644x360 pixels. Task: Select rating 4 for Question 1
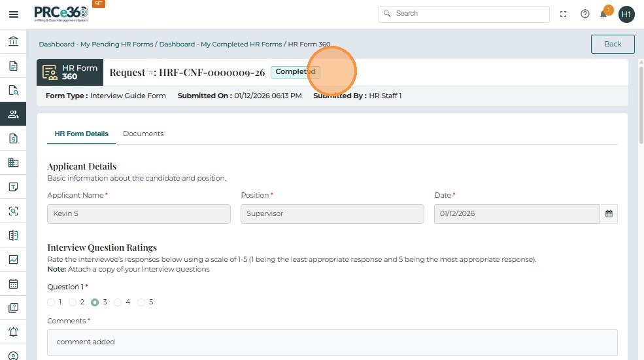118,302
